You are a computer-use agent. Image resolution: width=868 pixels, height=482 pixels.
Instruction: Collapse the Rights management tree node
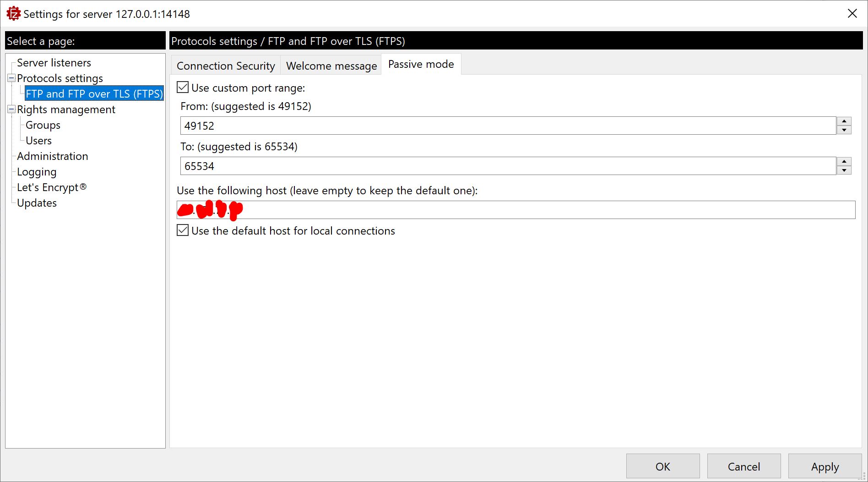(x=11, y=110)
